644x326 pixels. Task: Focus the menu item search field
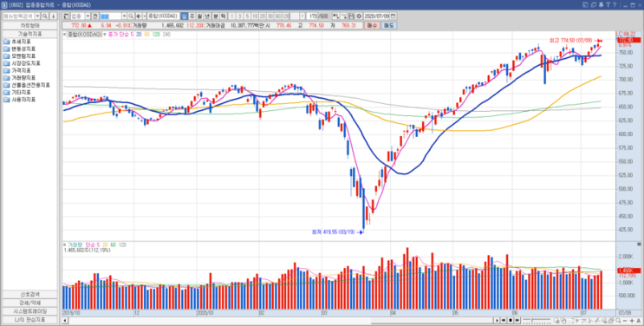coord(18,16)
